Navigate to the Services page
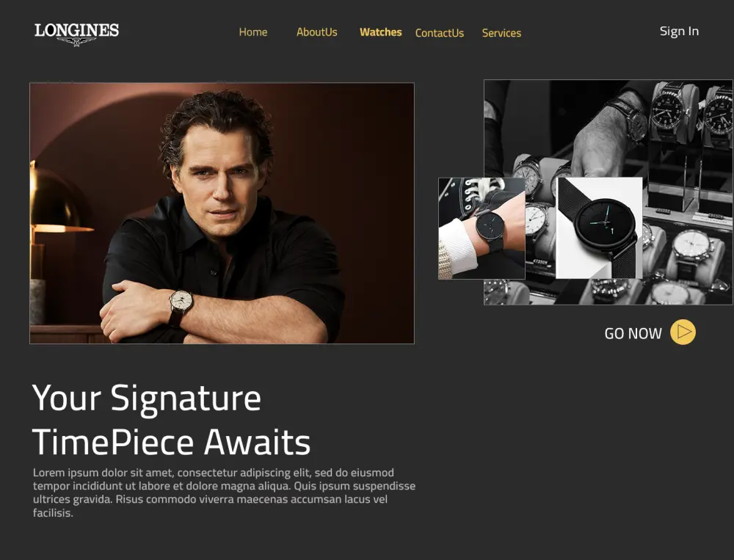The width and height of the screenshot is (734, 560). pyautogui.click(x=501, y=33)
